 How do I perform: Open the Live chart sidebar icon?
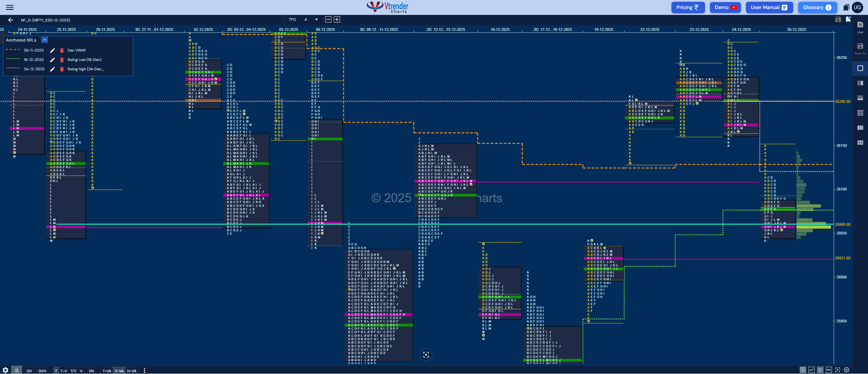tap(860, 27)
